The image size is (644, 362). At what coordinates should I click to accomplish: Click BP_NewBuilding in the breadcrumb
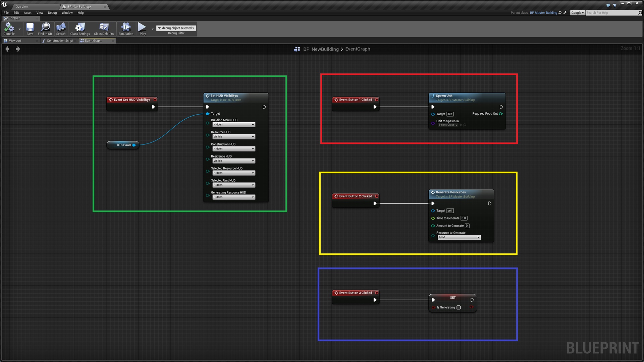321,49
